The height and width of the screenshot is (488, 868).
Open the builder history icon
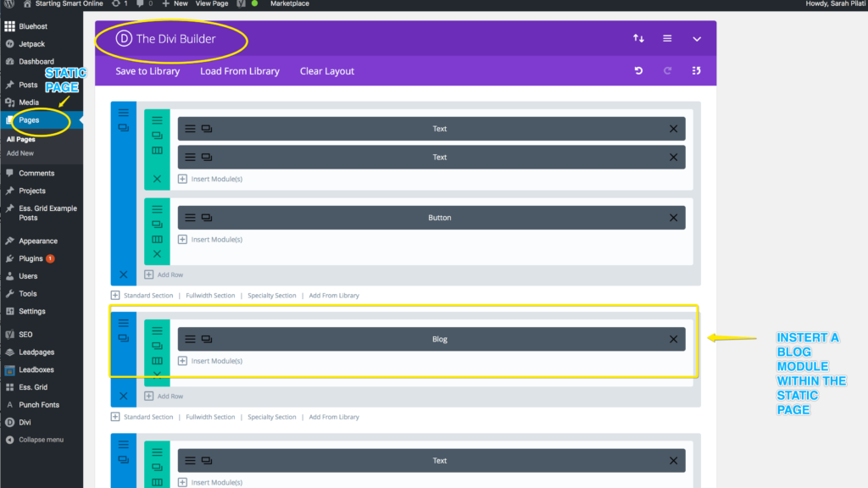[x=697, y=71]
